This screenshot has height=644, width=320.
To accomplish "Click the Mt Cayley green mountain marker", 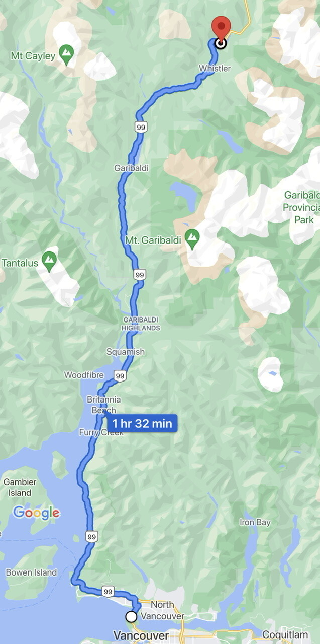I will click(x=66, y=53).
